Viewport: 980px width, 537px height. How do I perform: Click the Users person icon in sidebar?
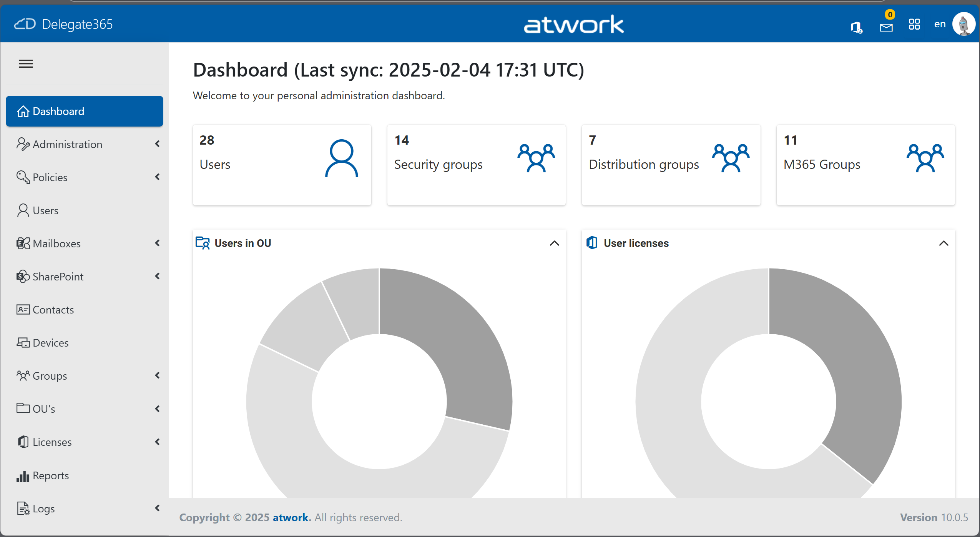(23, 210)
